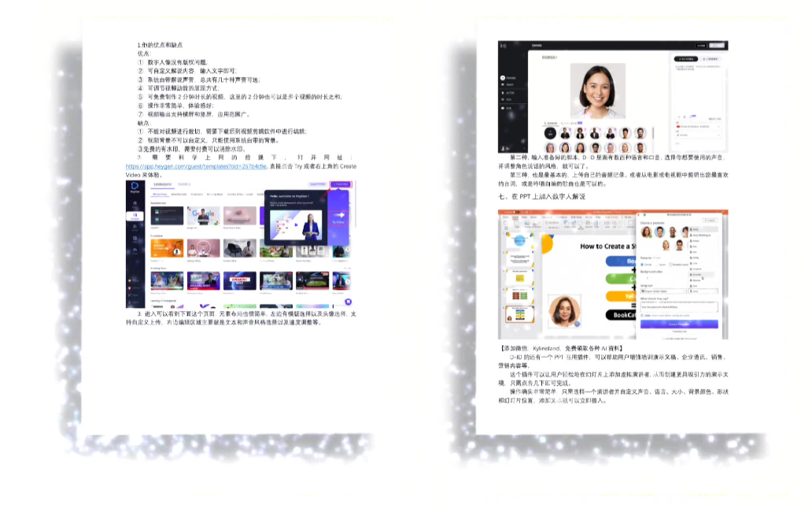The width and height of the screenshot is (812, 508).
Task: Click the line about 2 分钟时长的视频
Action: (240, 97)
